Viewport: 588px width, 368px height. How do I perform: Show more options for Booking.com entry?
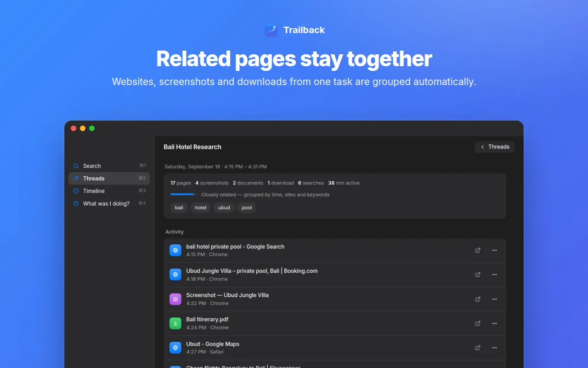[x=494, y=275]
